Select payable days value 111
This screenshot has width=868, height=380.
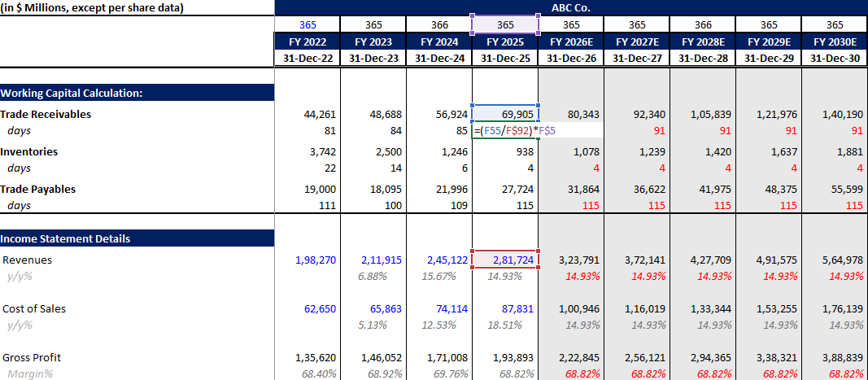tap(326, 206)
